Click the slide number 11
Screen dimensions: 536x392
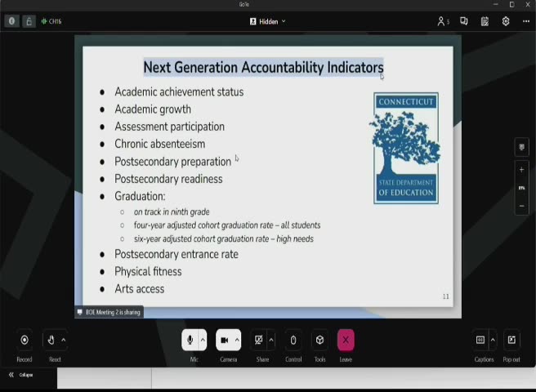[x=446, y=296]
